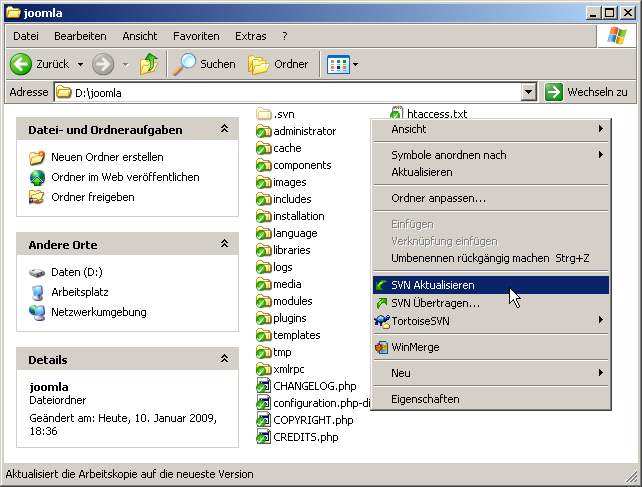
Task: Click the Daten (D:) drive icon
Action: 37,272
